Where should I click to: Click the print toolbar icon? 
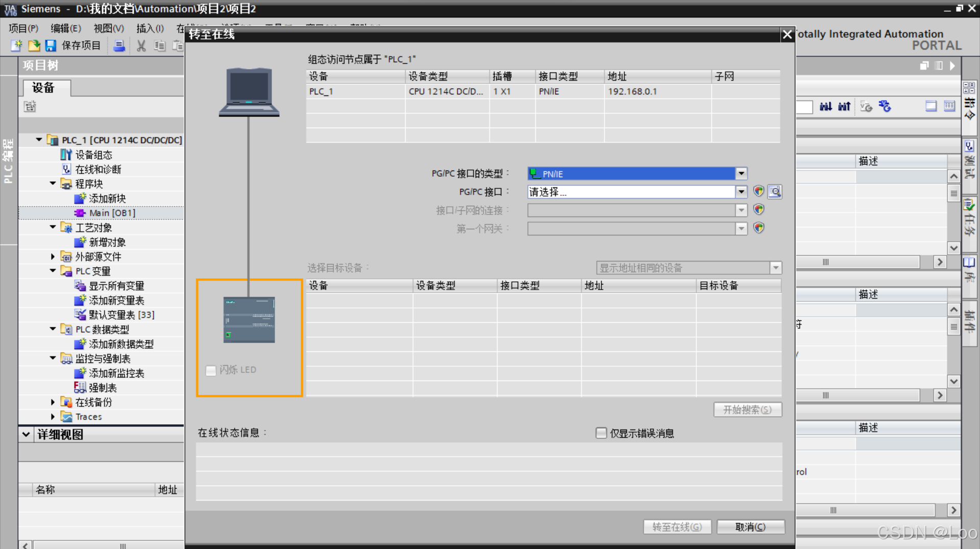119,45
